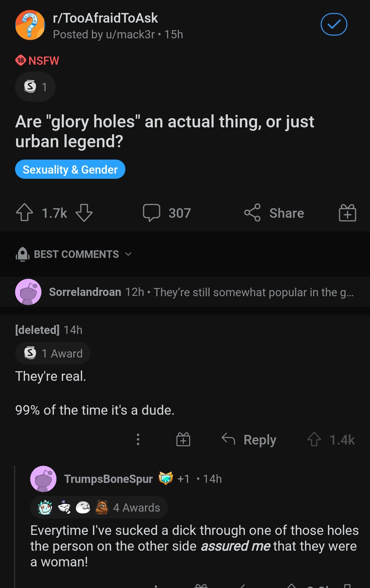This screenshot has height=588, width=370.
Task: Open the 307 comments icon
Action: point(152,213)
